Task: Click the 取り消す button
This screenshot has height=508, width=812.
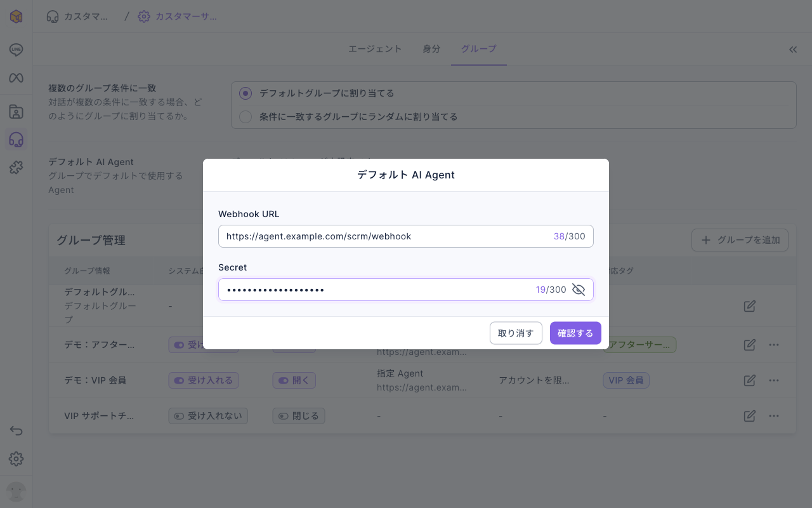Action: point(516,333)
